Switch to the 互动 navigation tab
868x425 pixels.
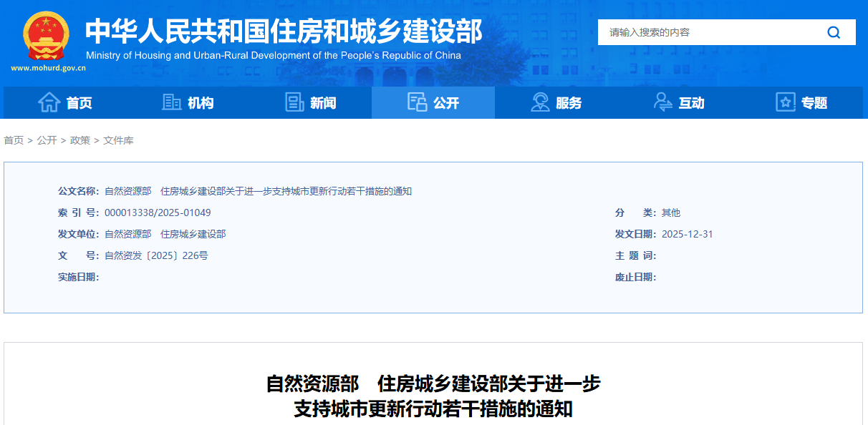click(690, 102)
